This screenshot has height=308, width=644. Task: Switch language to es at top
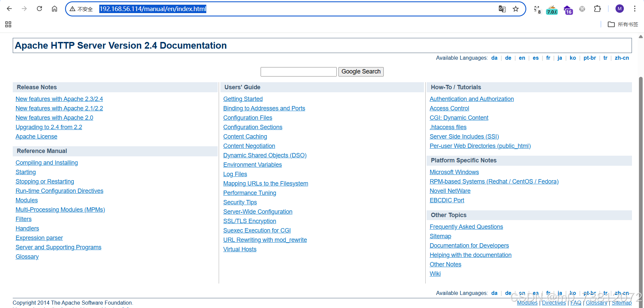pos(536,58)
